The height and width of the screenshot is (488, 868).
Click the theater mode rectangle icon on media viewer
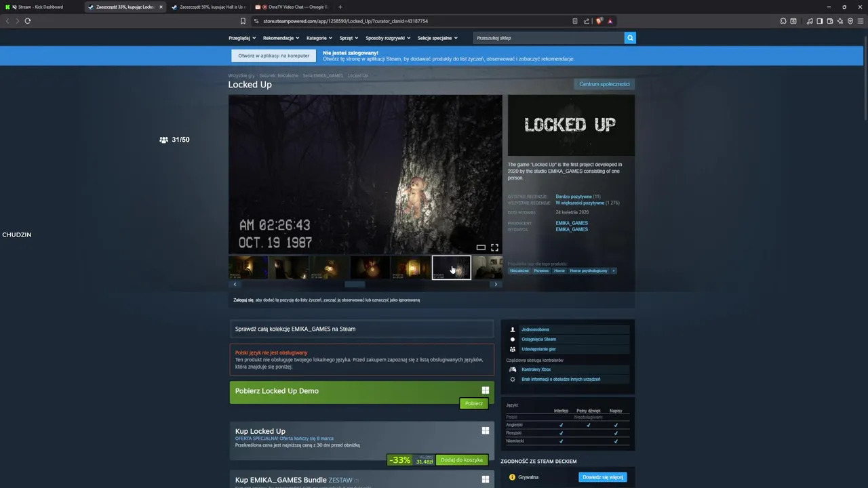[x=481, y=247]
